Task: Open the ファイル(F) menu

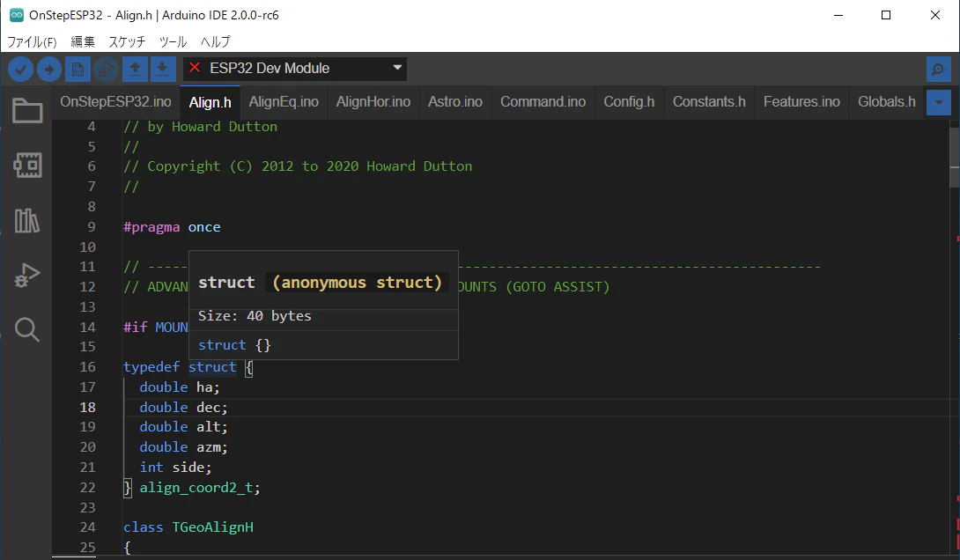Action: [32, 41]
